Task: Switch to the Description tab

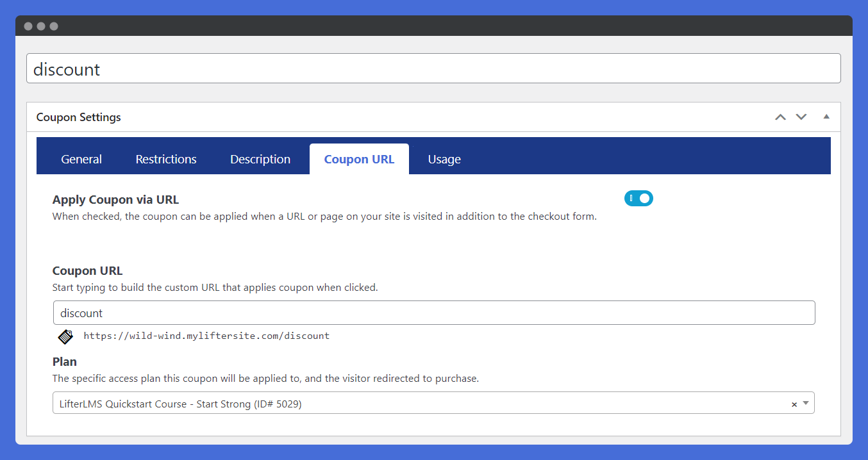Action: [x=260, y=160]
